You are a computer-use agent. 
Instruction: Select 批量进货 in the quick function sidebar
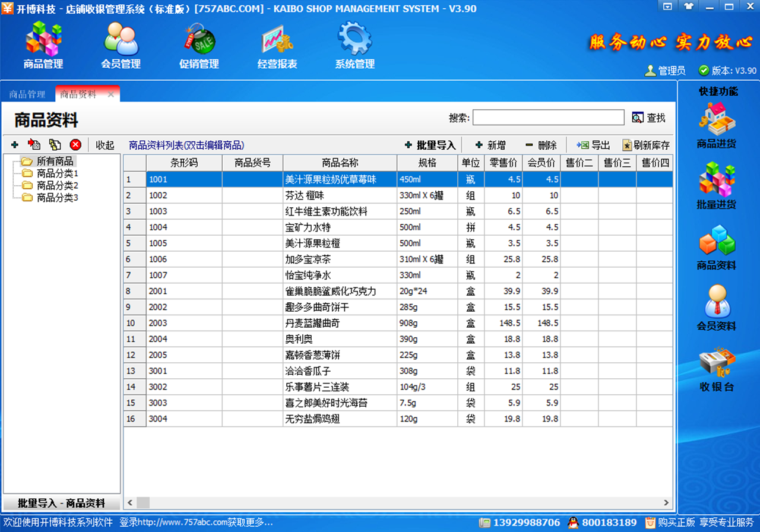tap(715, 187)
